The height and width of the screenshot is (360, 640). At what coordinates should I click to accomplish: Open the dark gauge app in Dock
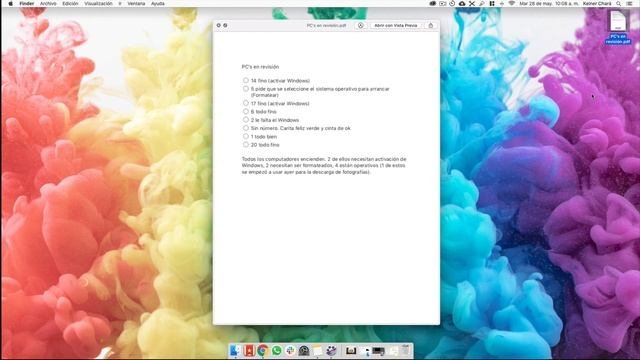304,350
